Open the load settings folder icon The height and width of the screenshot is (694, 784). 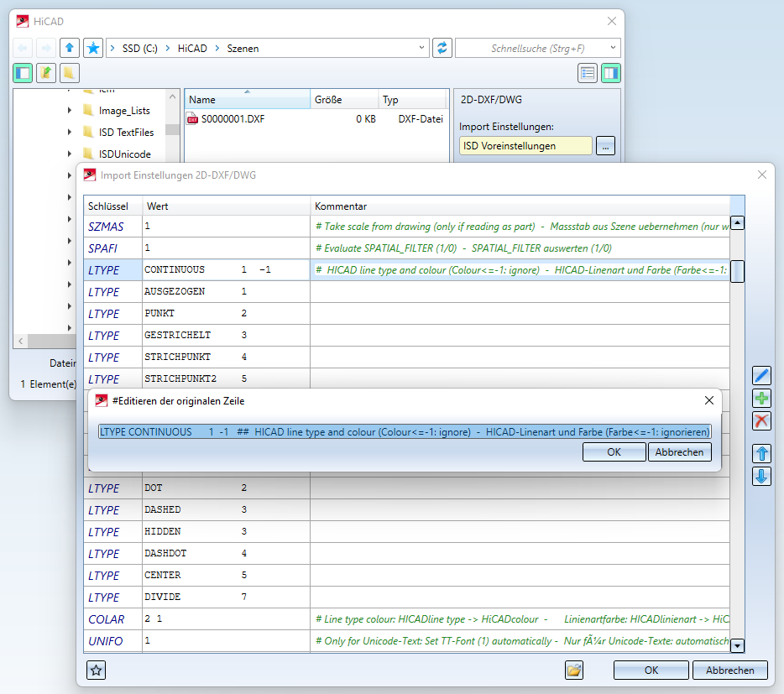click(x=574, y=670)
